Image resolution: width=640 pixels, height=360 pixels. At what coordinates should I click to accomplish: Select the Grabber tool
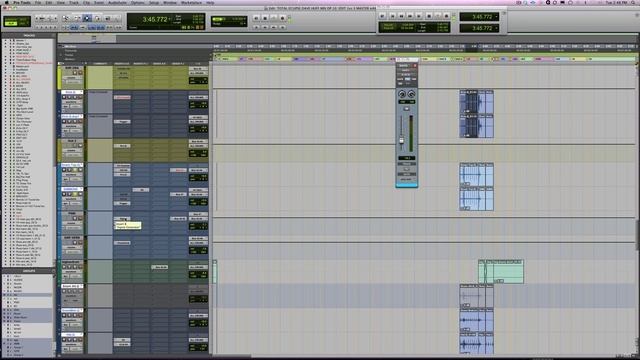tap(97, 18)
